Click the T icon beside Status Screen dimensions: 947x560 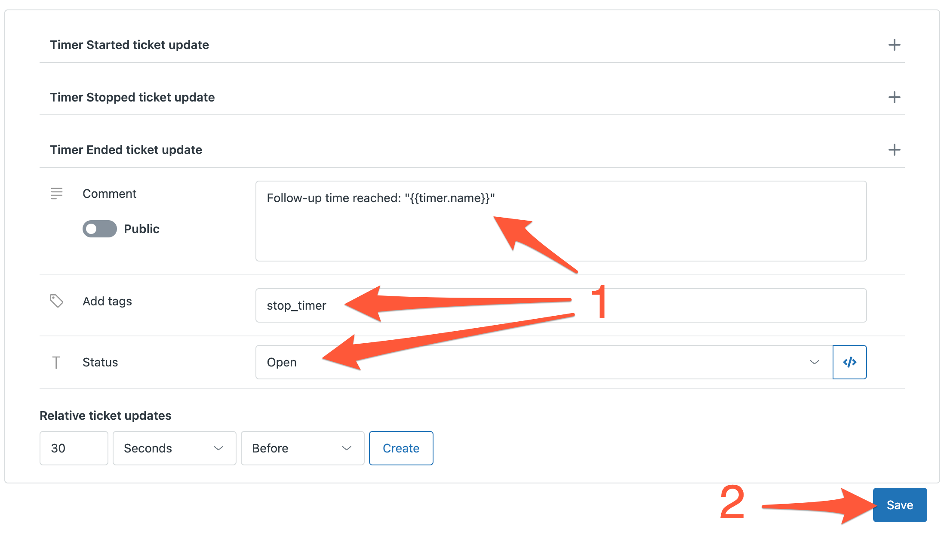(56, 363)
